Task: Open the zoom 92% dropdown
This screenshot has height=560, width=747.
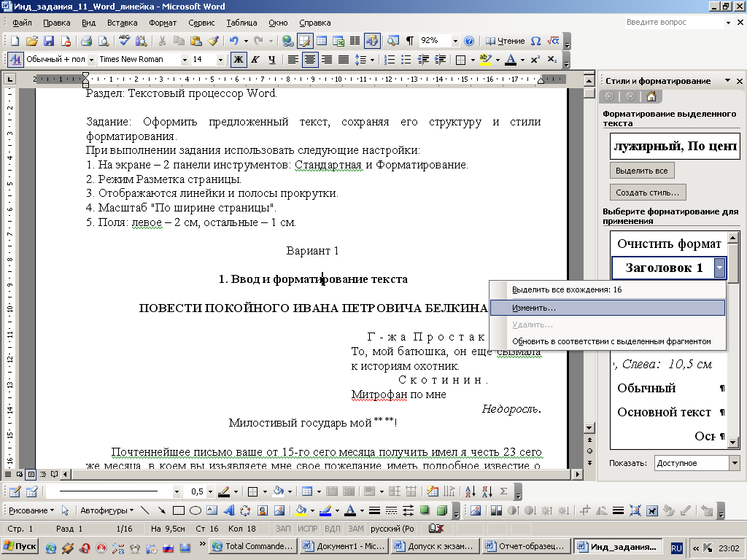Action: pyautogui.click(x=455, y=41)
